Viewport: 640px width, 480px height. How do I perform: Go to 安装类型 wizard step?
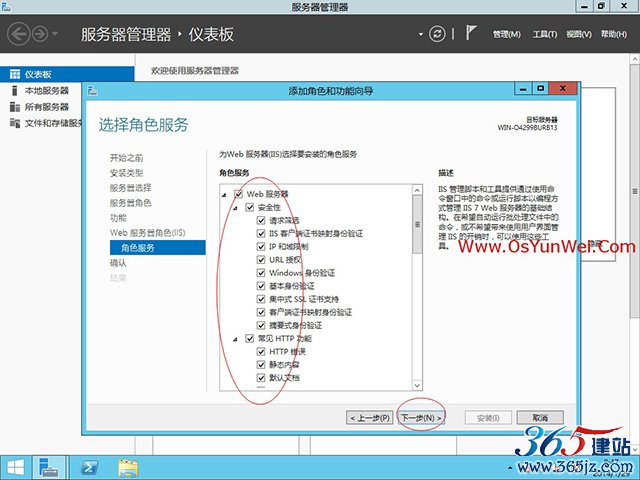point(127,173)
